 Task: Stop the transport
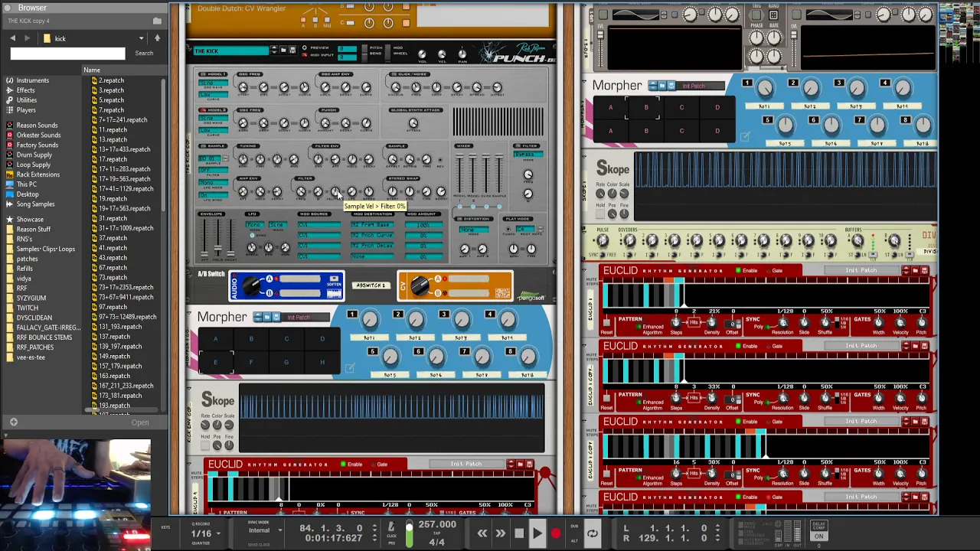tap(518, 533)
